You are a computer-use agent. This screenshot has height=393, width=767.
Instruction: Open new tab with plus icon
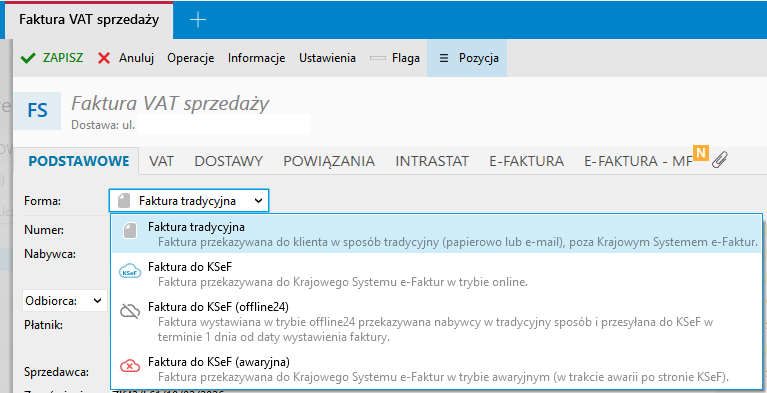pyautogui.click(x=198, y=20)
